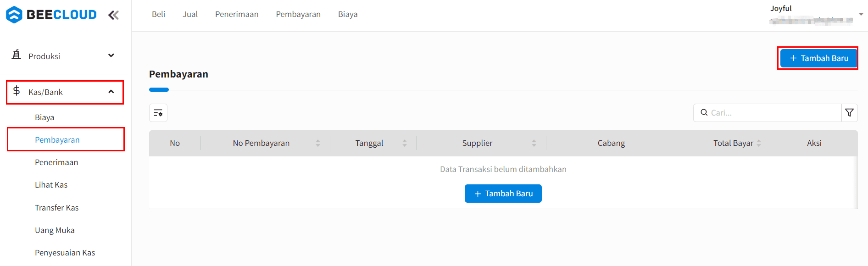Sort table by Total Bayar arrows
Image resolution: width=868 pixels, height=266 pixels.
[x=759, y=143]
